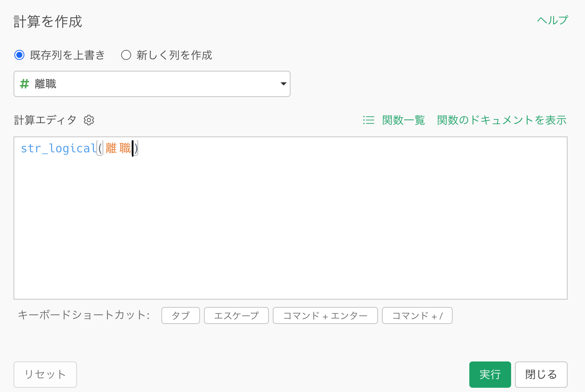Screen dimensions: 585x392
Task: Expand the column selector dropdown arrow
Action: [x=283, y=84]
